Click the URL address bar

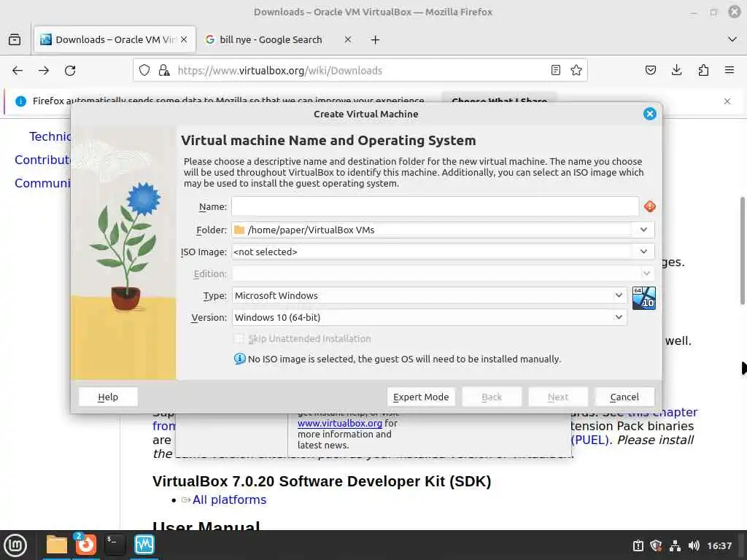pos(361,71)
